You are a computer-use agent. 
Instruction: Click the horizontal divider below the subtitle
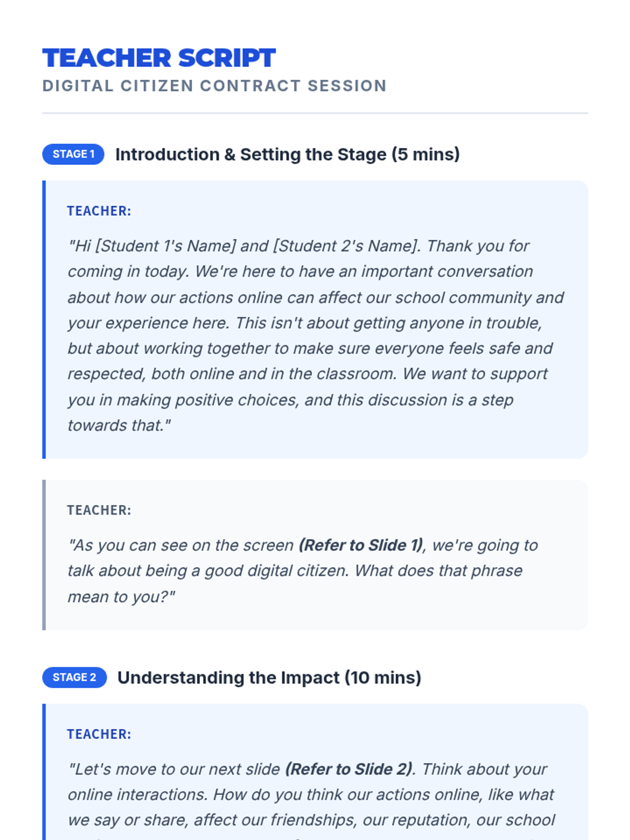click(315, 113)
